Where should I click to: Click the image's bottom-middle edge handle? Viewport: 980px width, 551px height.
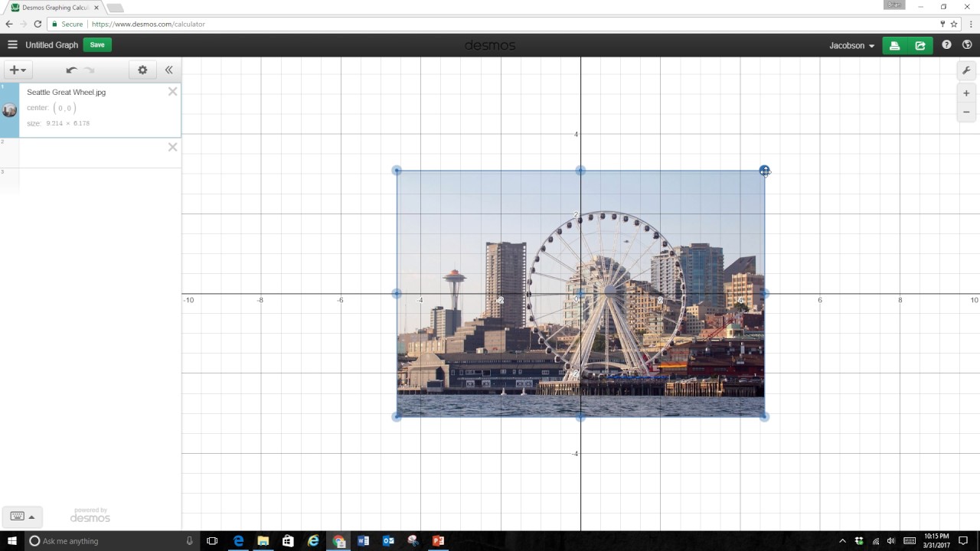[x=580, y=416]
